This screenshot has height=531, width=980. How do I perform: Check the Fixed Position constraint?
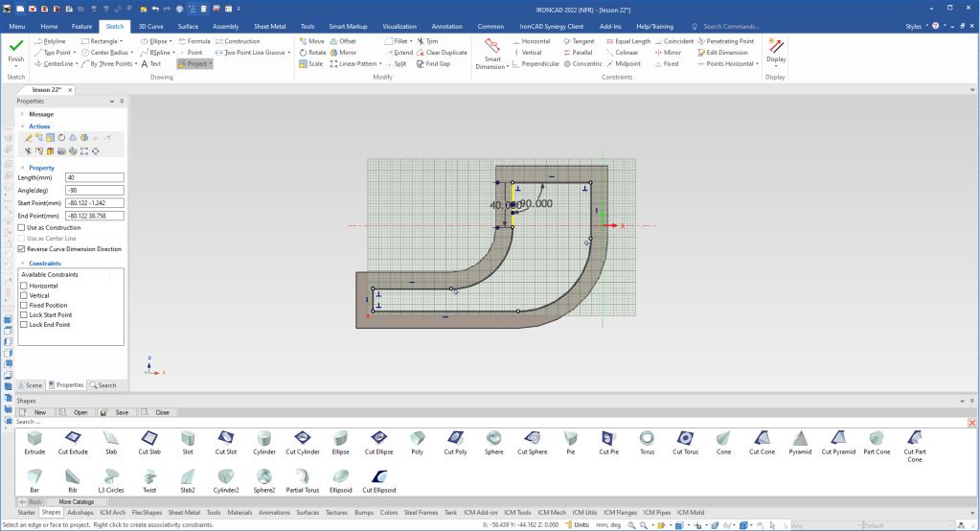pyautogui.click(x=24, y=306)
